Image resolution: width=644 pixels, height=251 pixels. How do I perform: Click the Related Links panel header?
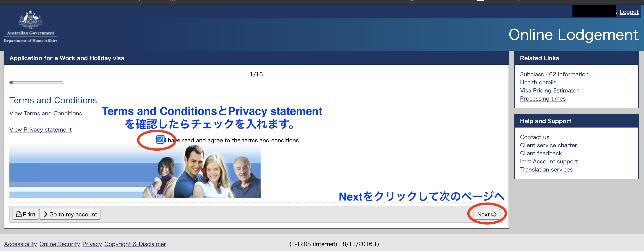click(x=576, y=58)
